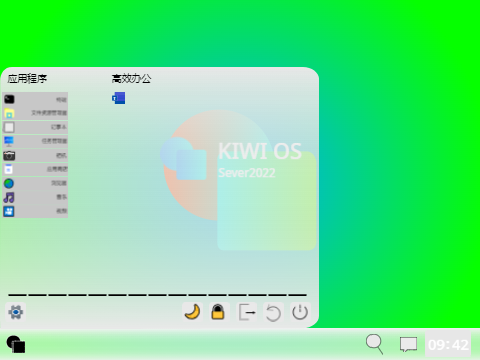The width and height of the screenshot is (480, 360).
Task: Log out using the exit arrow icon
Action: (246, 312)
